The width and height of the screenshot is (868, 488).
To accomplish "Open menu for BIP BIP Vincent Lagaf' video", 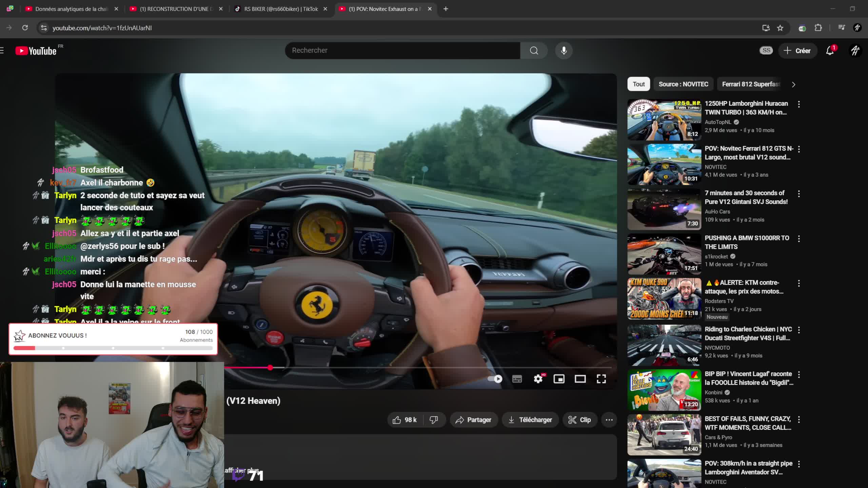I will tap(799, 374).
